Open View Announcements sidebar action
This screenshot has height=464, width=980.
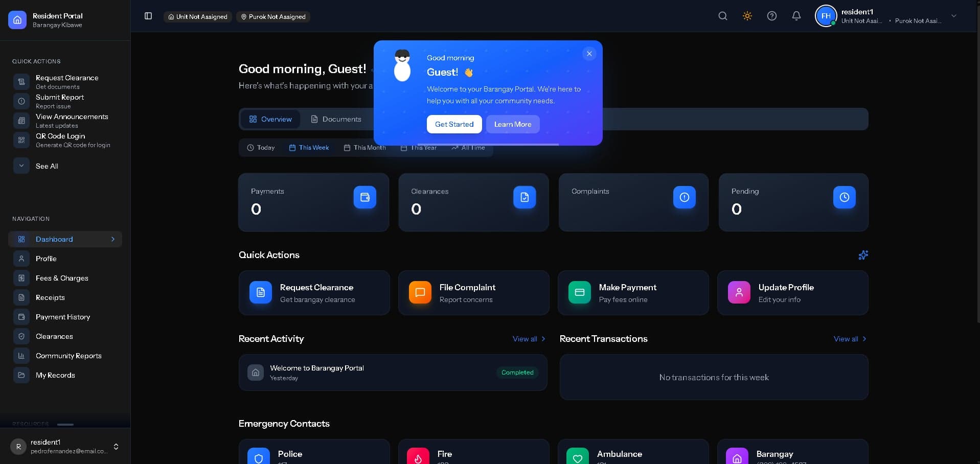click(65, 121)
